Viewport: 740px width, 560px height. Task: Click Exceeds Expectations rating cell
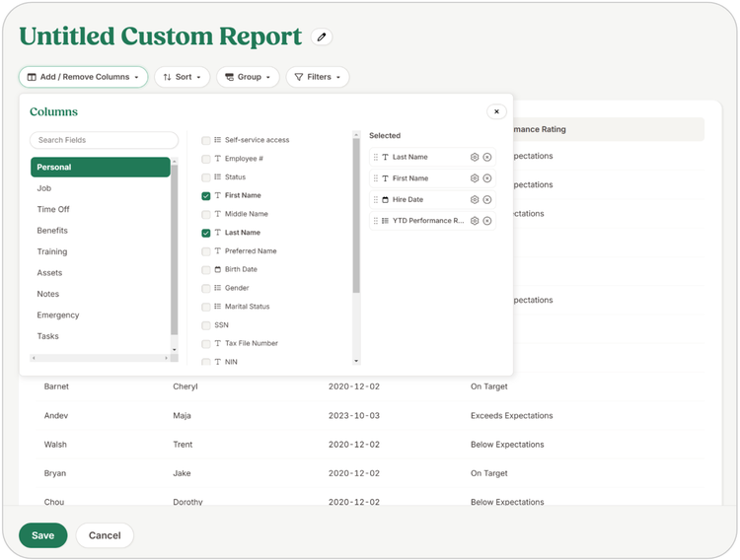pyautogui.click(x=511, y=416)
